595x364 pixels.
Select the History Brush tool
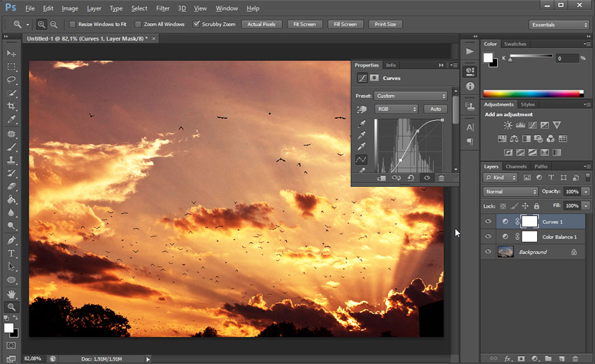(12, 173)
